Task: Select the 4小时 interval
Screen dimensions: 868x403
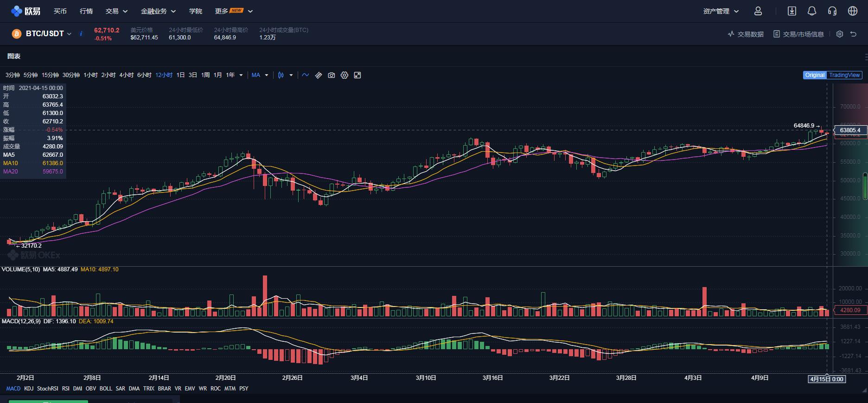Action: pos(126,75)
